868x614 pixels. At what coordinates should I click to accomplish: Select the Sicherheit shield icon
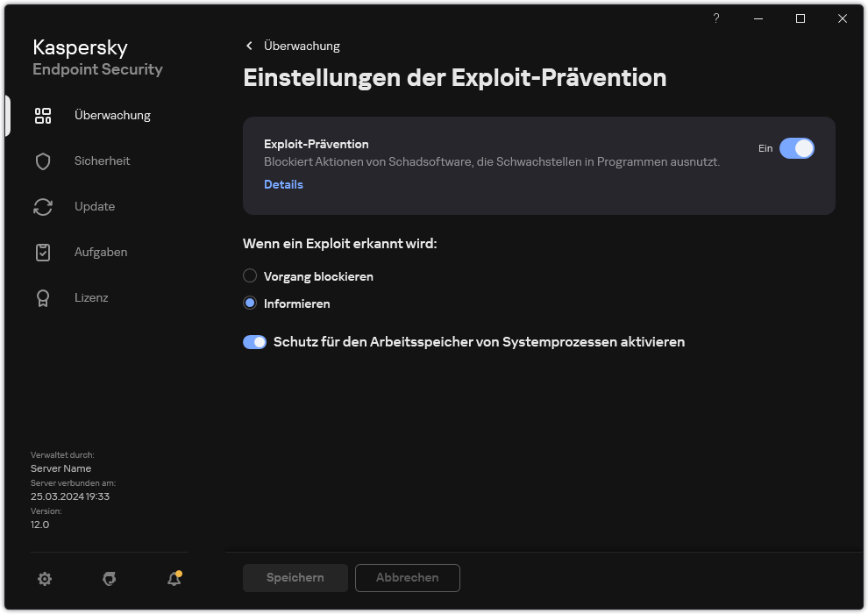(x=43, y=161)
